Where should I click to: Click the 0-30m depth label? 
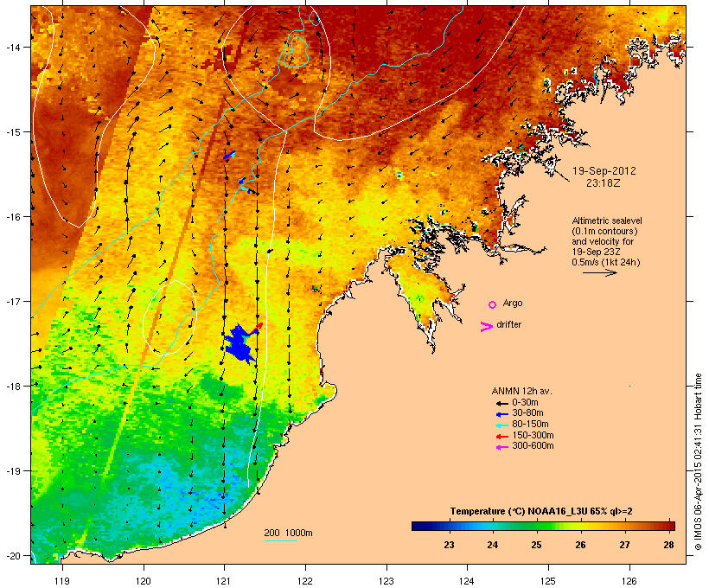(x=525, y=403)
